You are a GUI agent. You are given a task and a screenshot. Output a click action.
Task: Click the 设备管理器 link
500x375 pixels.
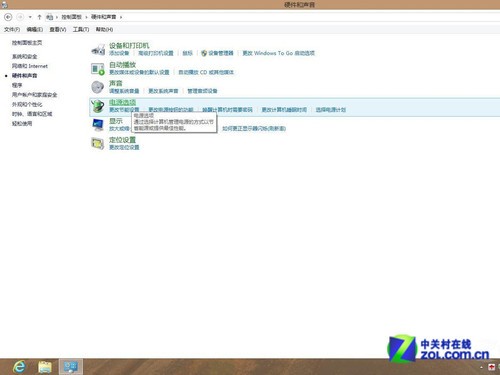tap(221, 53)
